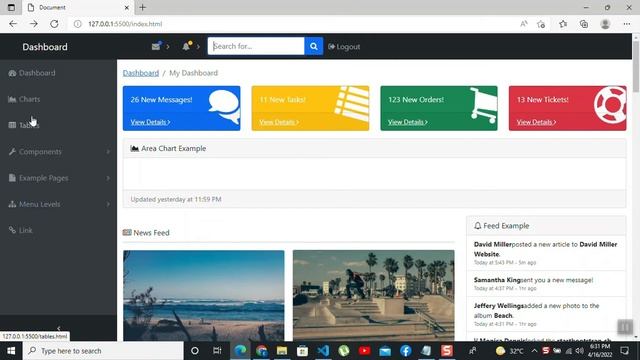Viewport: 640px width, 360px height.
Task: Click the Area Chart Example chart icon
Action: click(134, 149)
